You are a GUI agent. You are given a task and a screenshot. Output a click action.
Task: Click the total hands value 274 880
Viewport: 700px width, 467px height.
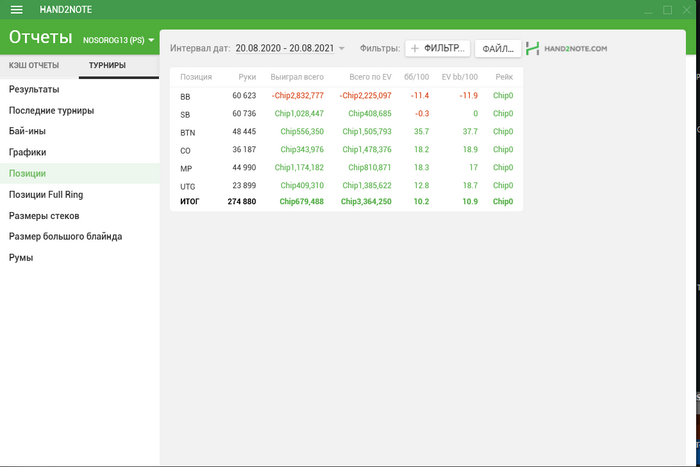point(242,202)
